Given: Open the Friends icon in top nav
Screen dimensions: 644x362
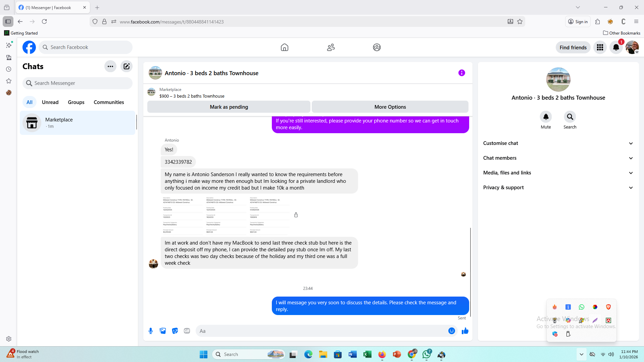Looking at the screenshot, I should point(331,47).
